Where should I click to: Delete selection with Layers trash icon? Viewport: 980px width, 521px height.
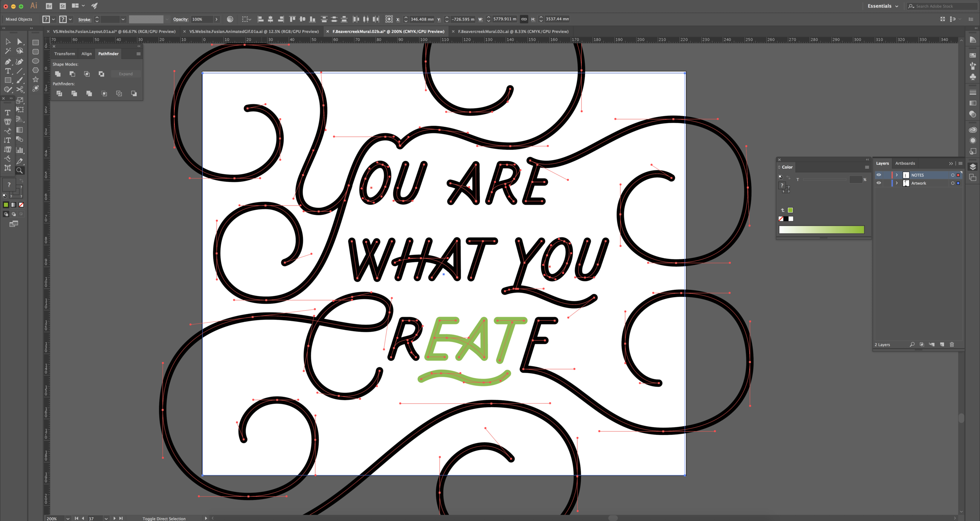tap(952, 344)
